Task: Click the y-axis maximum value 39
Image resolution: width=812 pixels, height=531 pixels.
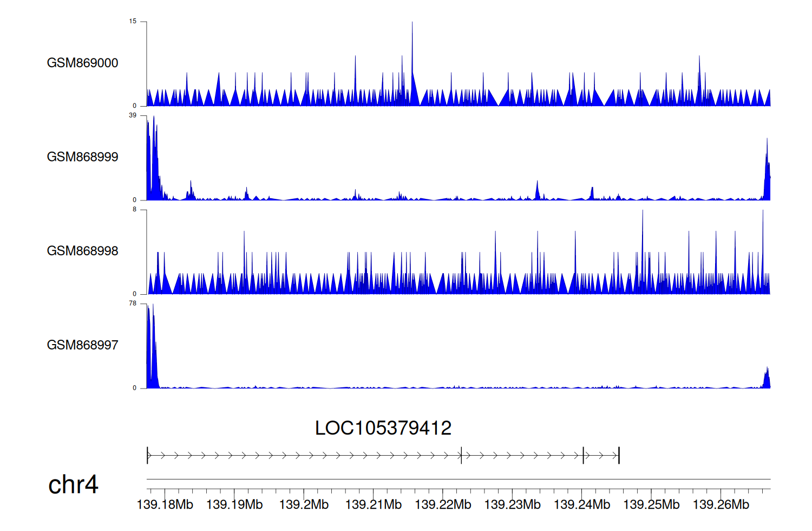Action: coord(133,115)
